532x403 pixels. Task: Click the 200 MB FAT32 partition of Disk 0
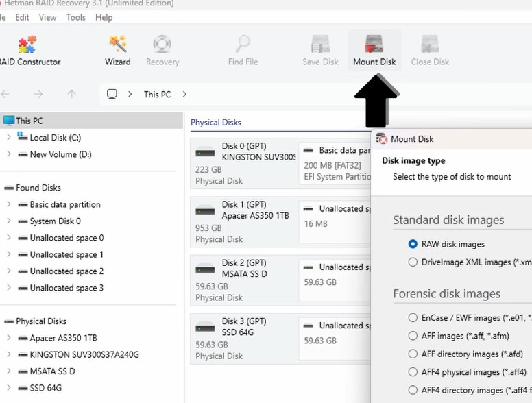335,164
